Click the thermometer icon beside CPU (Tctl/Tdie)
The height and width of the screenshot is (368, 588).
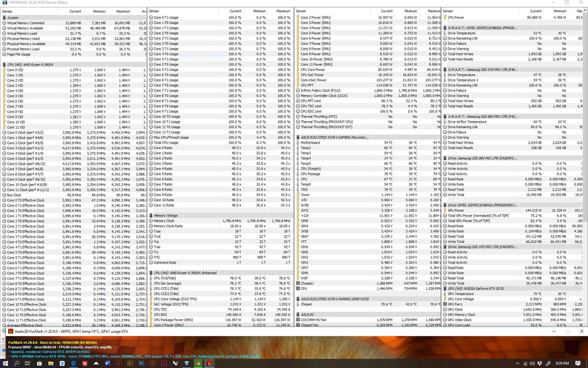(151, 278)
